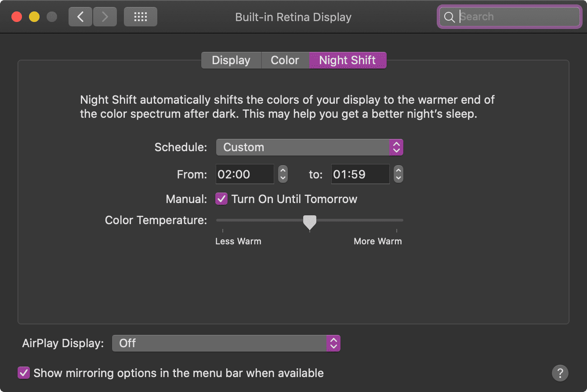Minimize the window with the yellow button
Viewport: 587px width, 392px height.
pyautogui.click(x=34, y=17)
